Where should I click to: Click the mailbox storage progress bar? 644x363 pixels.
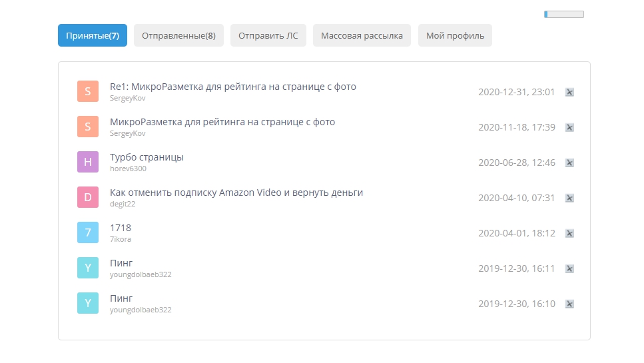564,14
